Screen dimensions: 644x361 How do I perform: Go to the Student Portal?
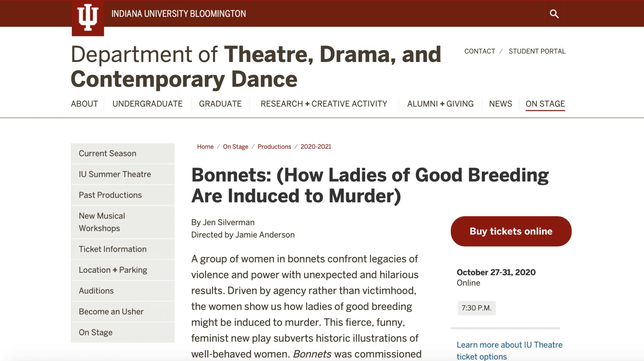point(537,51)
